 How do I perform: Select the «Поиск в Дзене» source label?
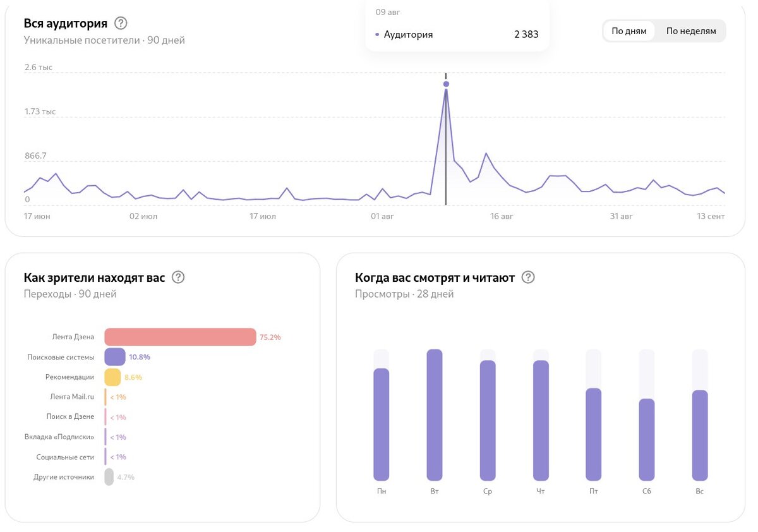pos(70,417)
